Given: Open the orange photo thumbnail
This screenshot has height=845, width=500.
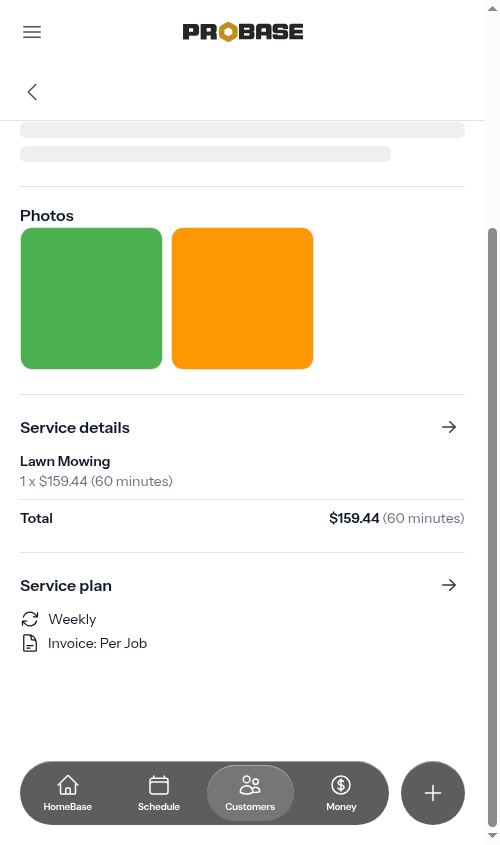Looking at the screenshot, I should (x=242, y=299).
